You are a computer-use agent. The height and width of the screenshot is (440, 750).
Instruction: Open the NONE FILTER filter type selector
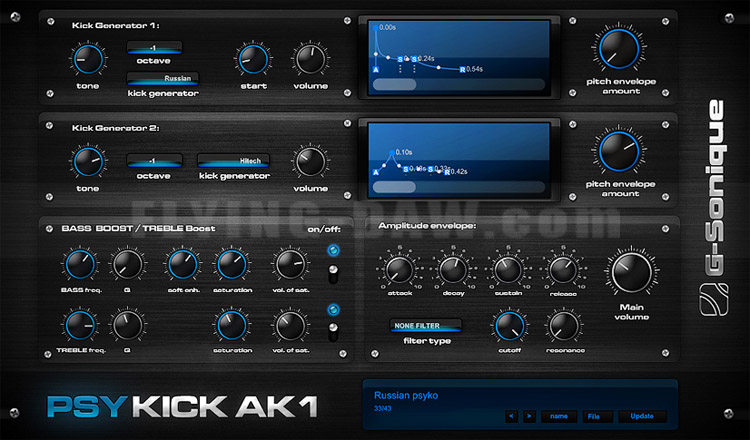pos(426,326)
